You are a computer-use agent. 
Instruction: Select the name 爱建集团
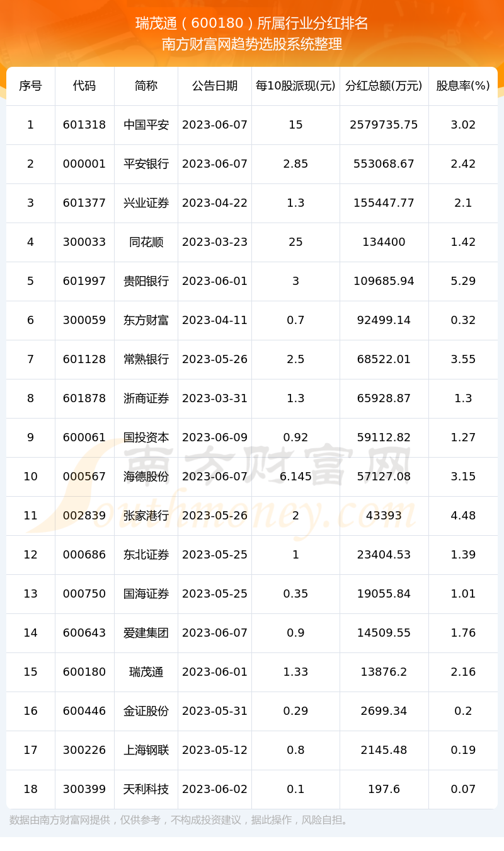(146, 633)
